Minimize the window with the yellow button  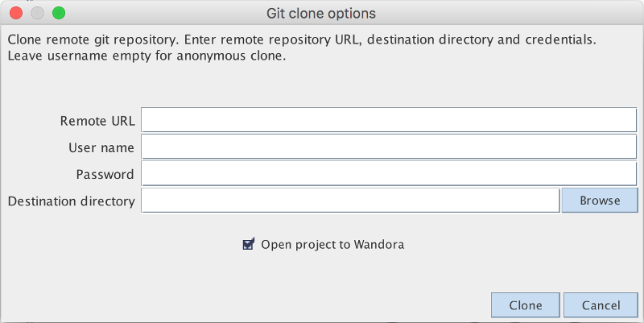(x=37, y=14)
